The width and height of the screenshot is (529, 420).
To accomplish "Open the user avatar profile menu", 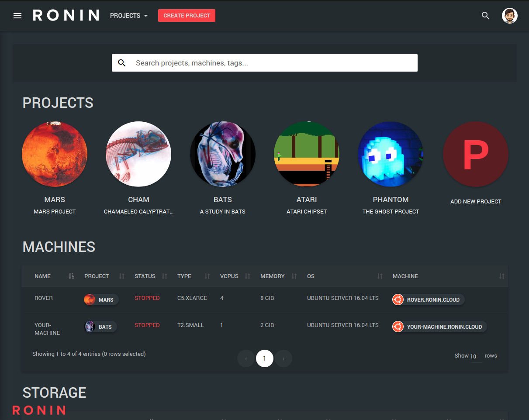I will pos(509,16).
